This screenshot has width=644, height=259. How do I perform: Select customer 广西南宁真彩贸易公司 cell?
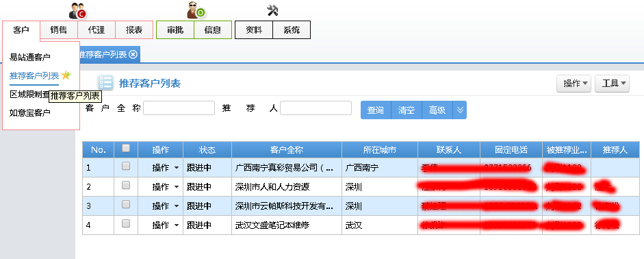coord(287,168)
